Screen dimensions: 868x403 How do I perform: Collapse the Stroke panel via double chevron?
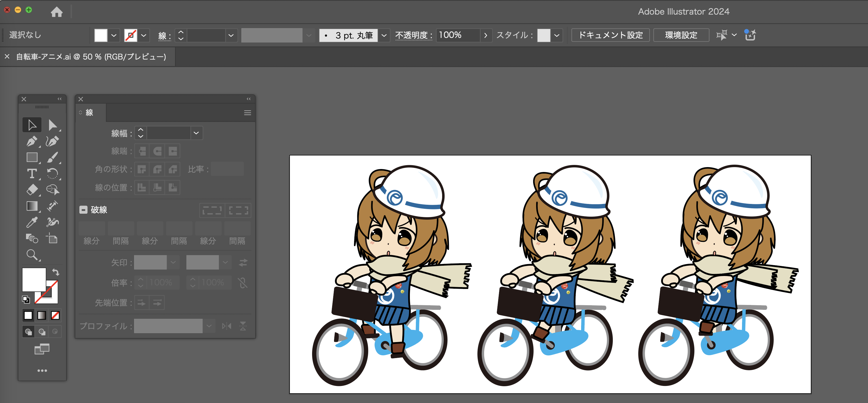coord(249,99)
